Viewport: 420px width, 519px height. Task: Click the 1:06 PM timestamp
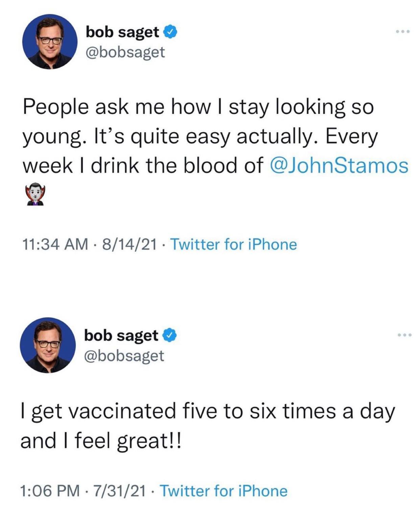coord(50,491)
